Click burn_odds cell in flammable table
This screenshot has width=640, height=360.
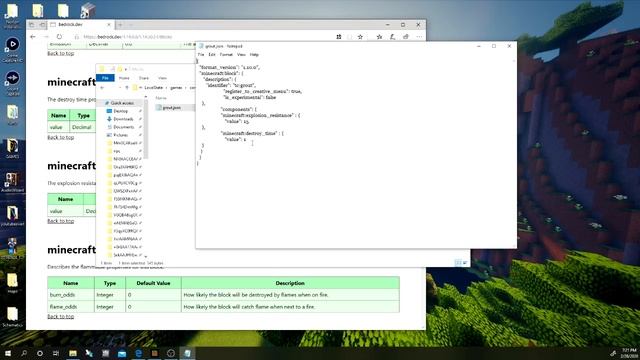(71, 295)
